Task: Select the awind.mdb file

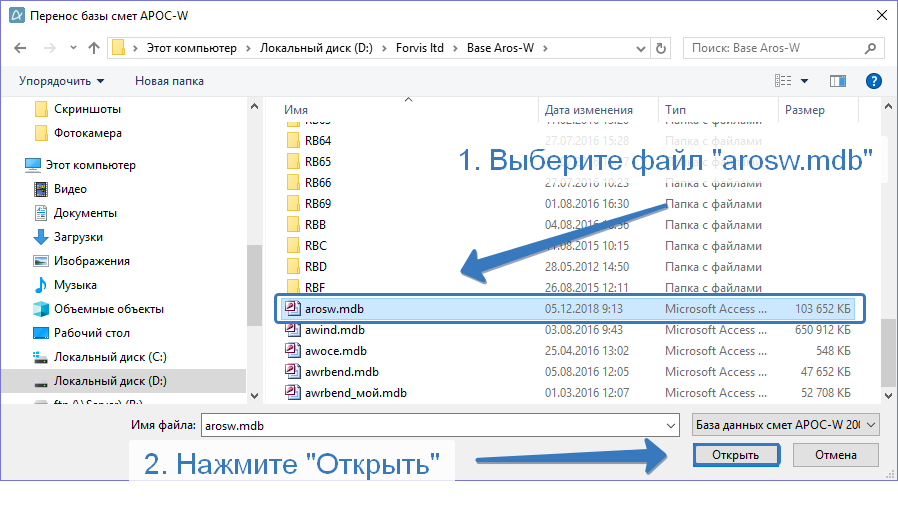Action: tap(334, 330)
